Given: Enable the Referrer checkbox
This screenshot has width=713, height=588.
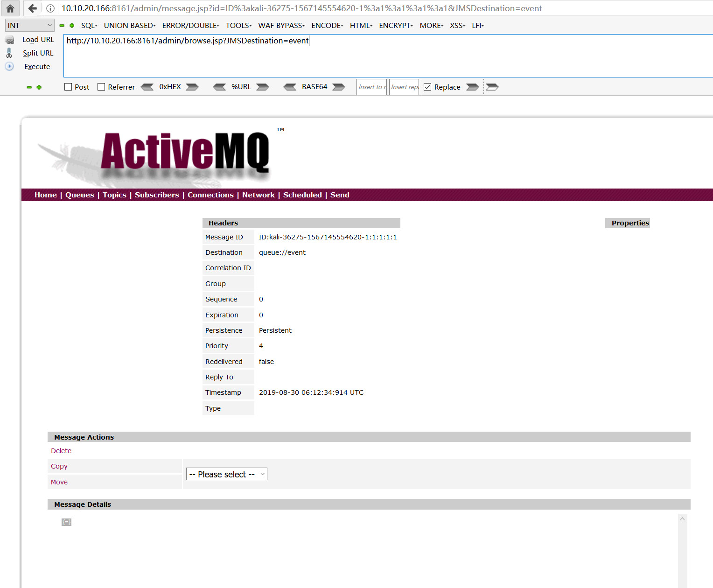Looking at the screenshot, I should 101,87.
